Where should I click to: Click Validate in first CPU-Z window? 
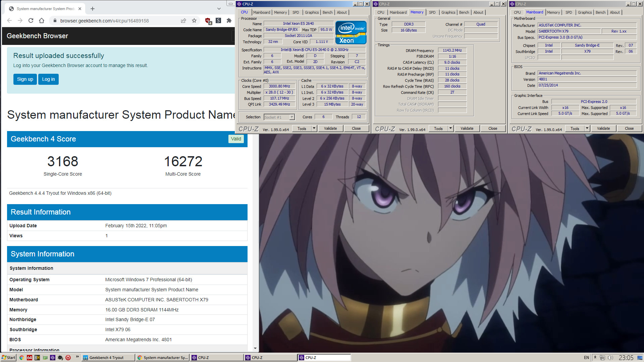click(x=330, y=128)
